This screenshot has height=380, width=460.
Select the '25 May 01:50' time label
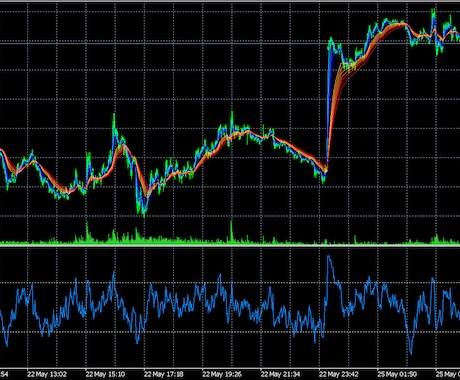tap(397, 374)
